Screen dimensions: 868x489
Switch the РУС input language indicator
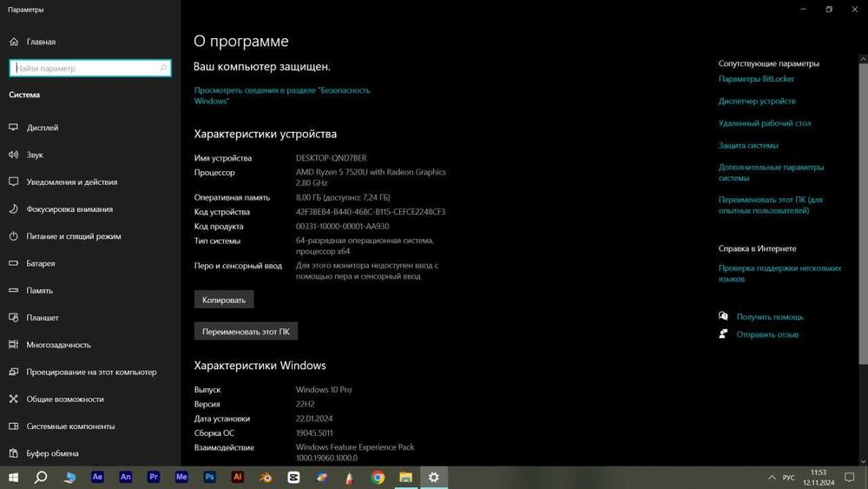(789, 478)
